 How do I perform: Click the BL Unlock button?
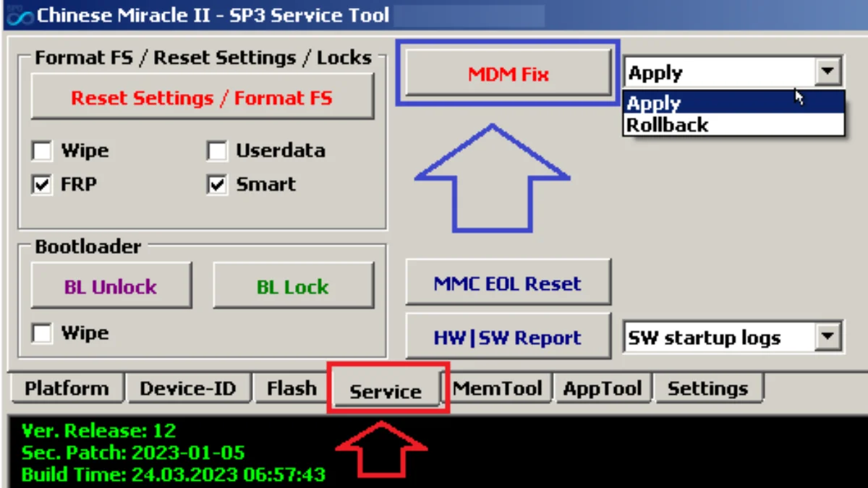[111, 286]
